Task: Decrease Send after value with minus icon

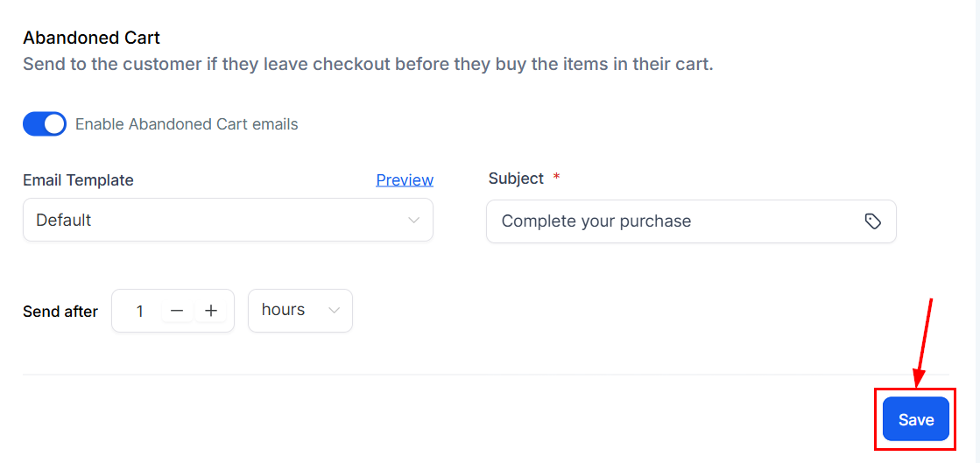Action: click(x=178, y=311)
